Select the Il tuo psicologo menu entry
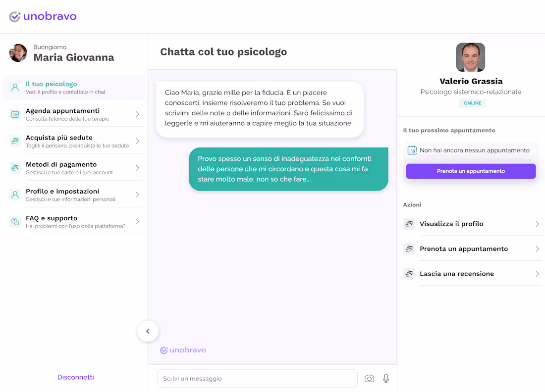 (x=74, y=88)
